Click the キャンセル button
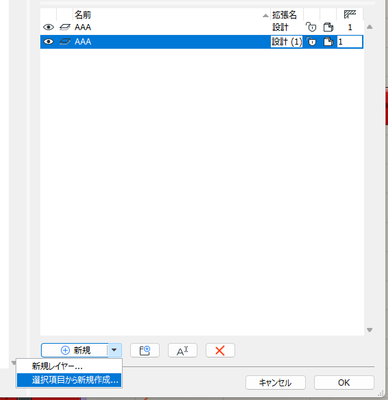 pos(275,383)
